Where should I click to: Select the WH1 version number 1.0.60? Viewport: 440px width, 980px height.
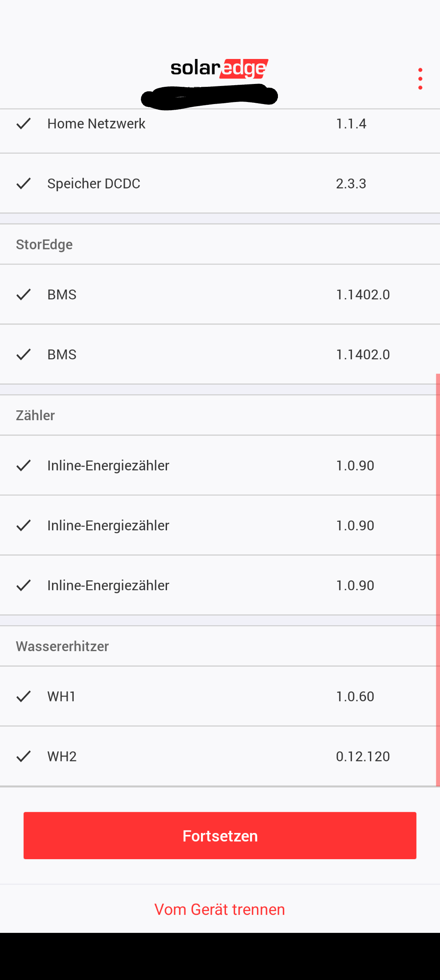[x=355, y=696]
